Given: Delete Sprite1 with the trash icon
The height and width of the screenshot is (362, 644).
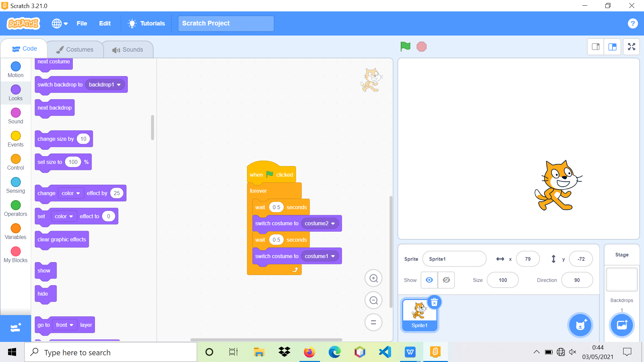Looking at the screenshot, I should pos(434,303).
